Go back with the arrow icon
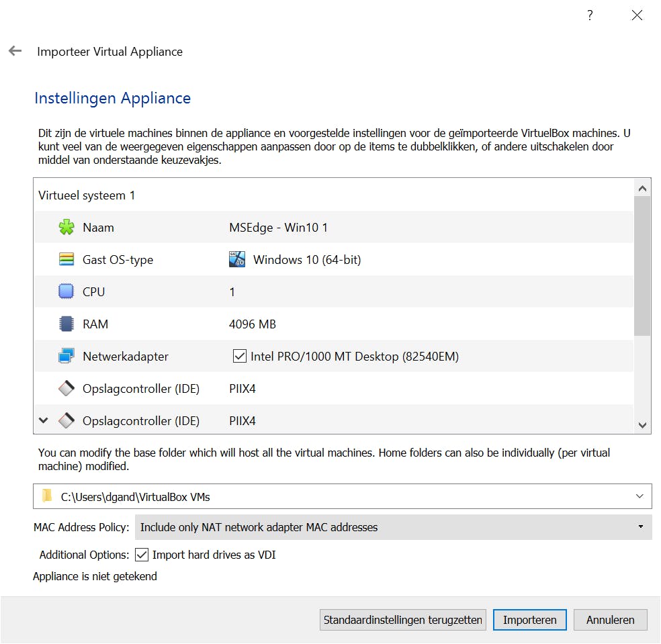The image size is (661, 644). [x=15, y=51]
